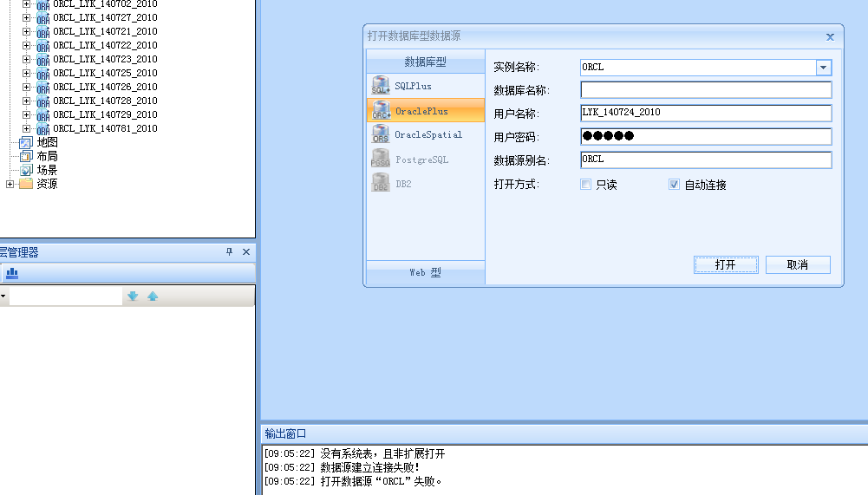The width and height of the screenshot is (868, 495).
Task: Open the 实例名称 dropdown arrow
Action: (823, 68)
